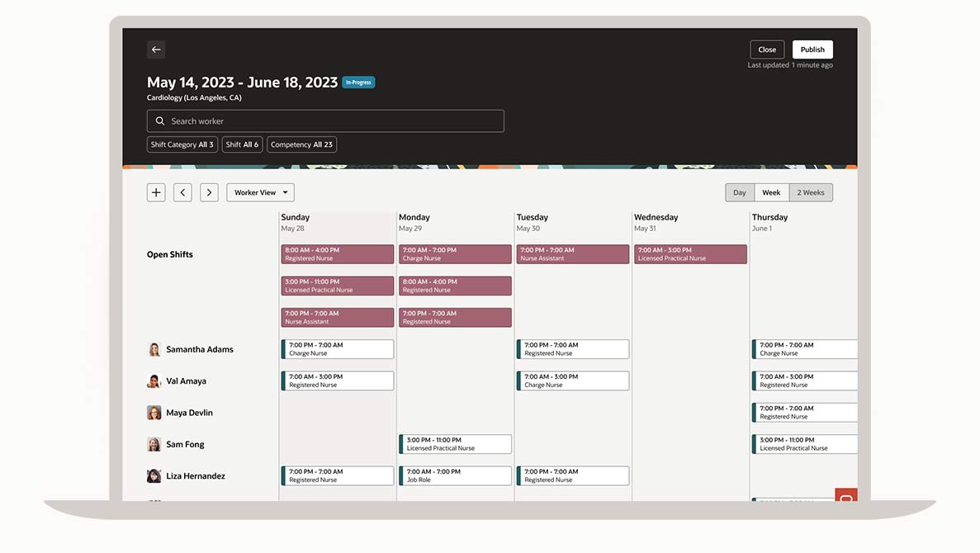Image resolution: width=980 pixels, height=553 pixels.
Task: Switch to 2 Weeks view
Action: tap(811, 192)
